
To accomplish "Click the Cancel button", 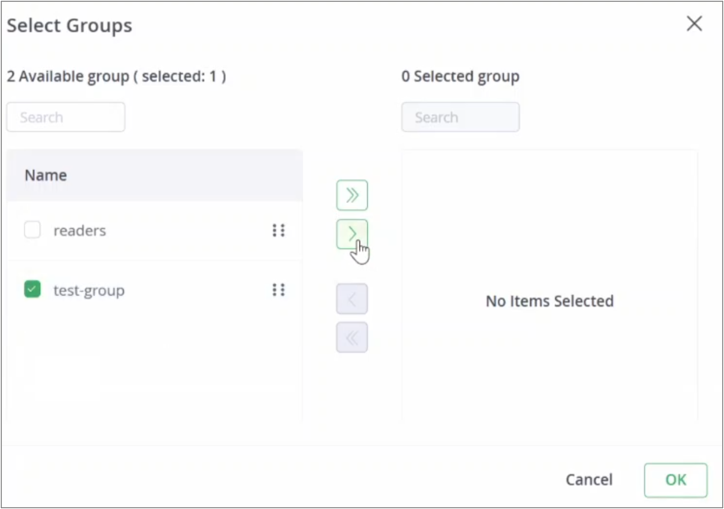I will point(589,480).
